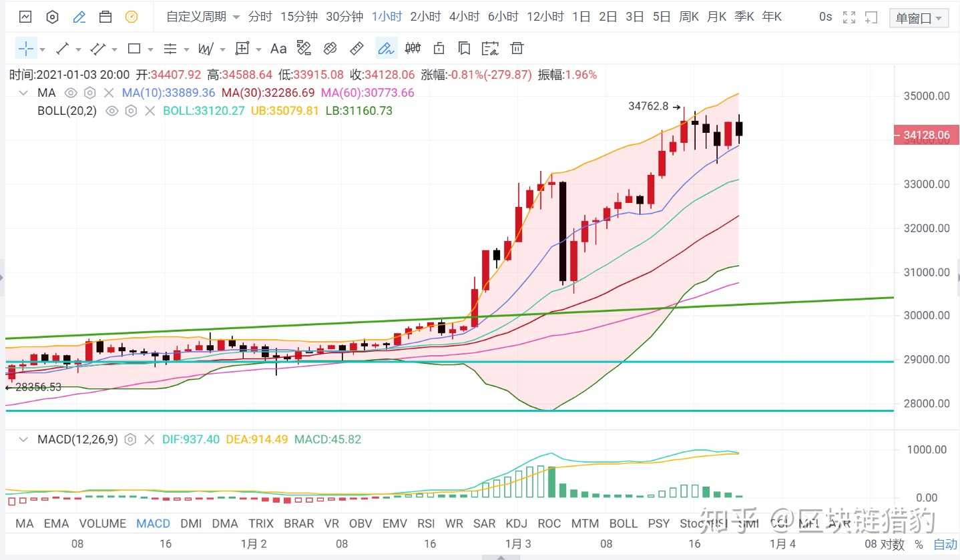Click the ruler-and-pencil edit icon

[x=304, y=48]
